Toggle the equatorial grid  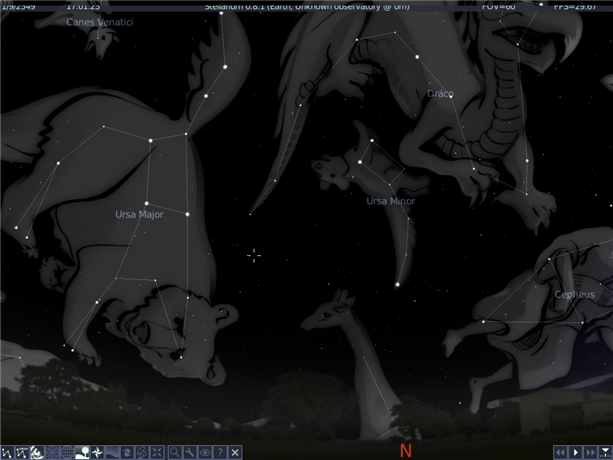(x=67, y=453)
